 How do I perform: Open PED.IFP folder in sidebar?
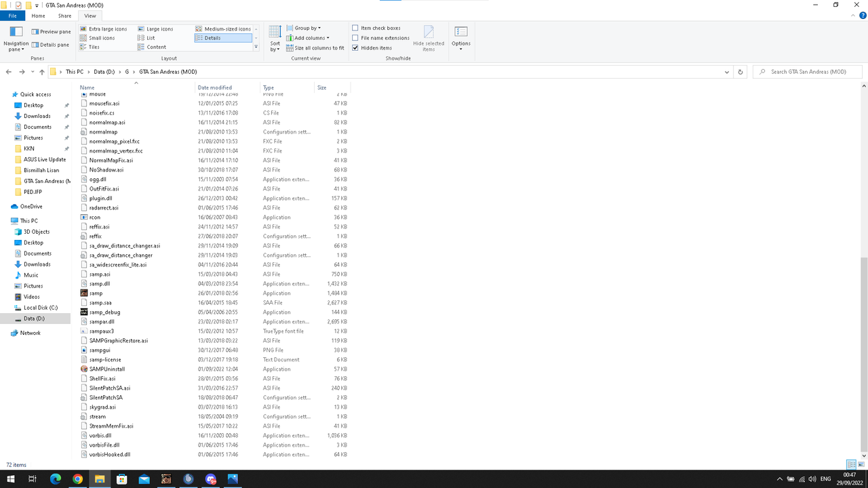pos(33,192)
